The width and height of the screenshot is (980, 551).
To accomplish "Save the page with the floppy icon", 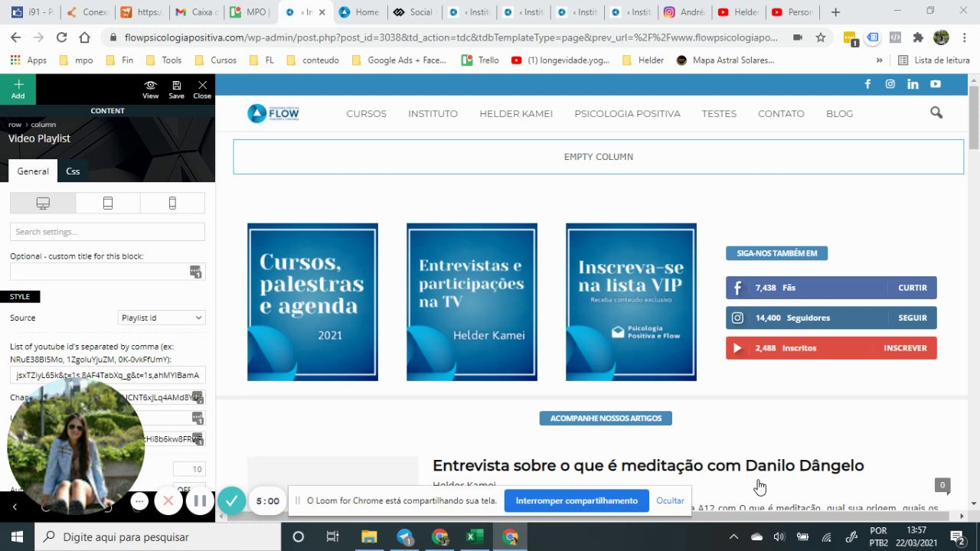I will (x=176, y=90).
